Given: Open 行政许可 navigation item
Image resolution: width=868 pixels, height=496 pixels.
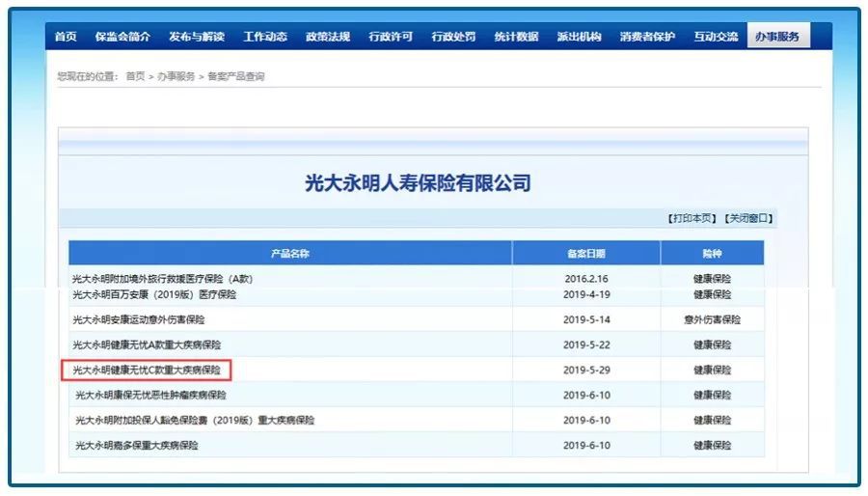Looking at the screenshot, I should (x=391, y=37).
